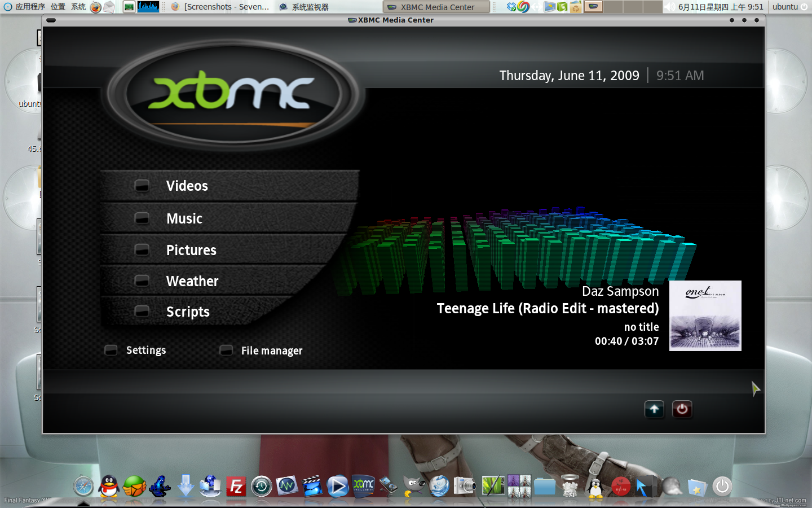Screen dimensions: 812x508
Task: Switch to 系统监视器 taskbar window
Action: (x=304, y=7)
